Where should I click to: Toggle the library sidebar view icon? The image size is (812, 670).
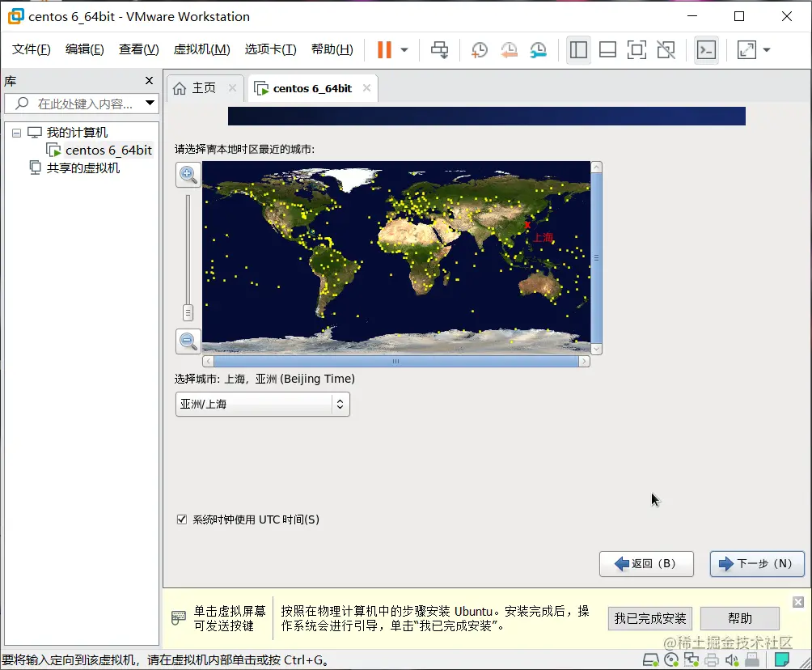click(x=578, y=49)
